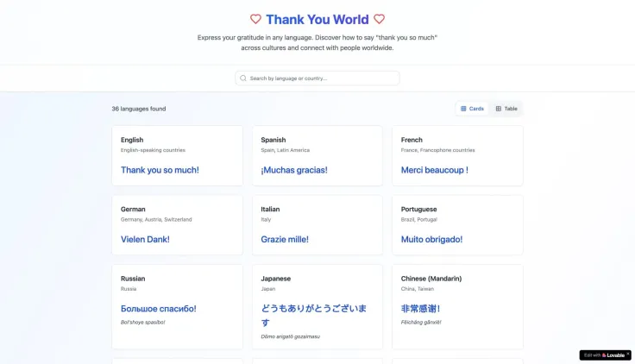635x364 pixels.
Task: Click the phrase ¡Muchas gracias!
Action: pyautogui.click(x=294, y=170)
